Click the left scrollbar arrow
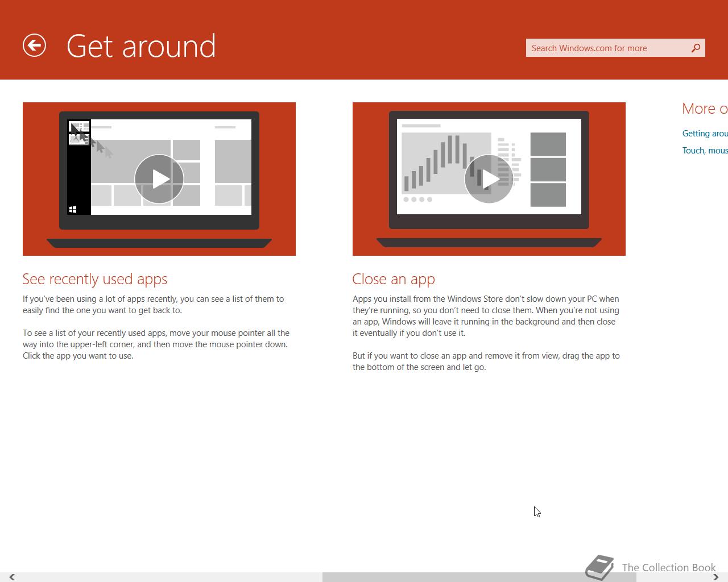This screenshot has height=582, width=728. 11,577
